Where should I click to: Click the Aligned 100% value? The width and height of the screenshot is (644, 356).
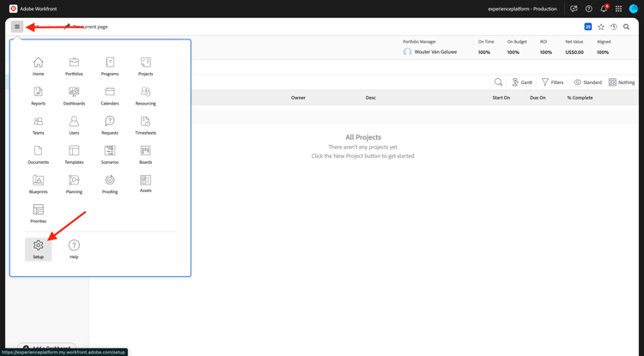(603, 52)
